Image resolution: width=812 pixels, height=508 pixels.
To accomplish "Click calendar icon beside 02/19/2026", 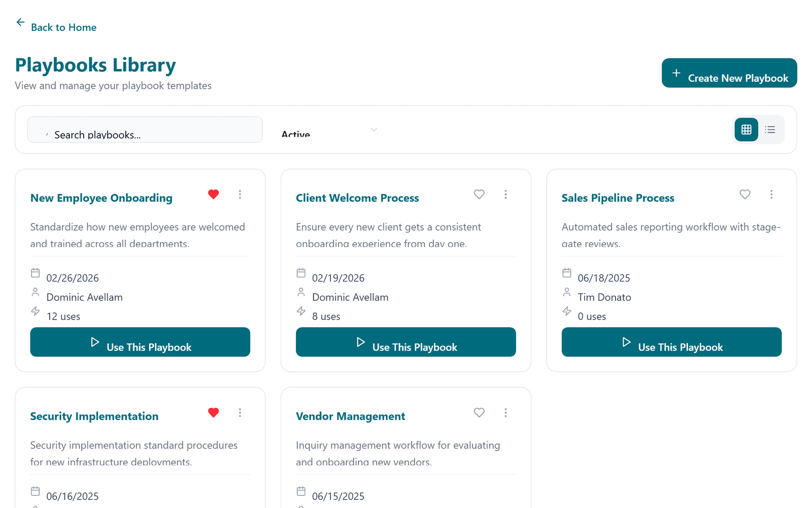I will (x=301, y=273).
